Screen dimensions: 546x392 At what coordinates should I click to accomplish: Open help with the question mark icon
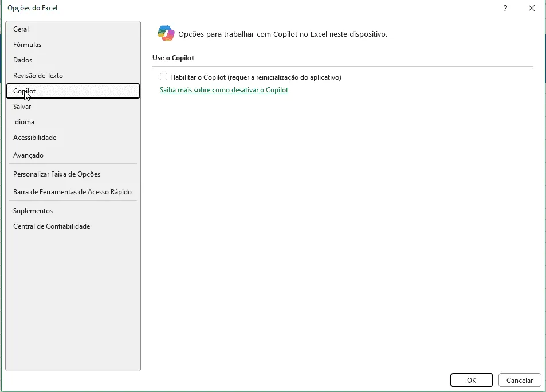(505, 8)
